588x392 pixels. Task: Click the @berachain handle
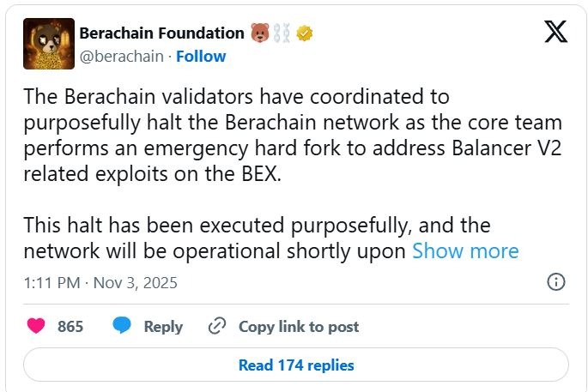click(x=123, y=57)
